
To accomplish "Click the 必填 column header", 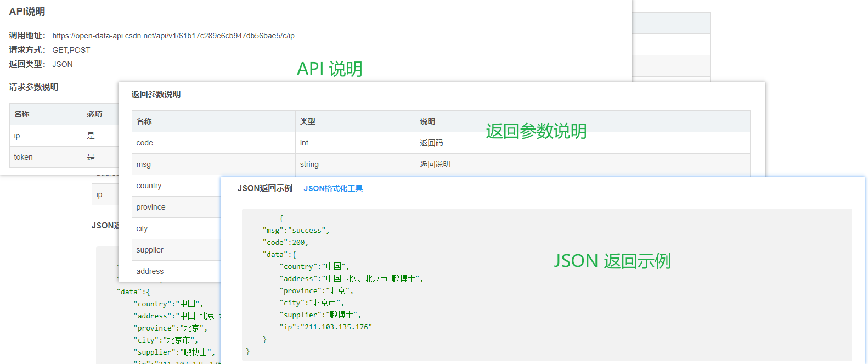I will pos(94,114).
